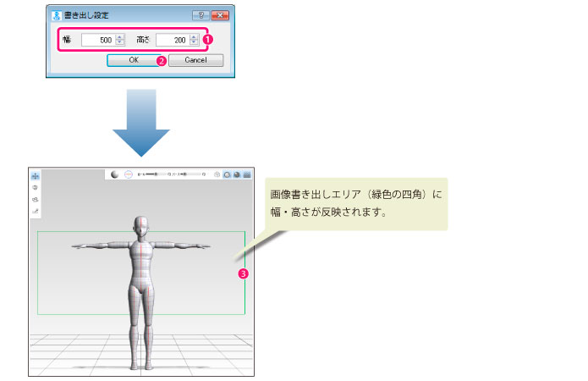Click the help question mark button in the dialog title bar
588x381 pixels.
(x=201, y=15)
